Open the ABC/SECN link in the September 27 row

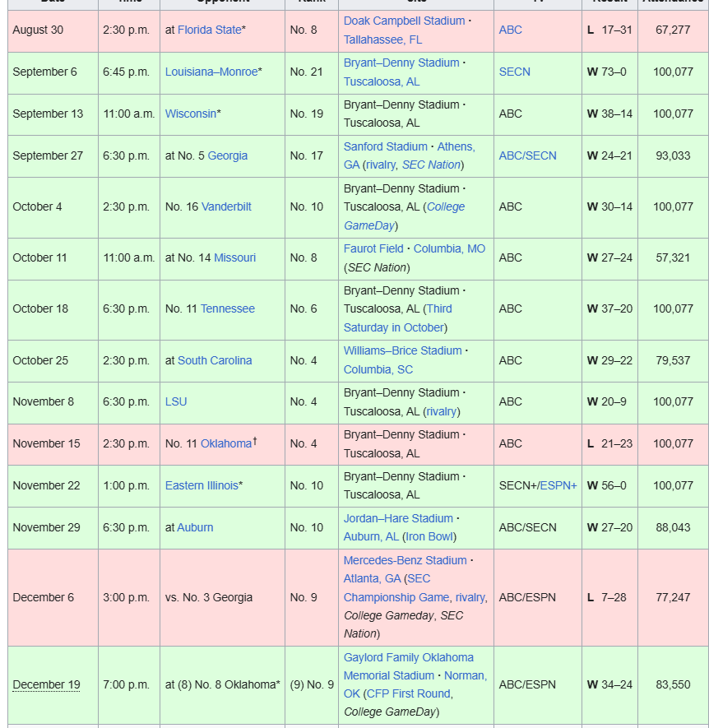[x=527, y=155]
